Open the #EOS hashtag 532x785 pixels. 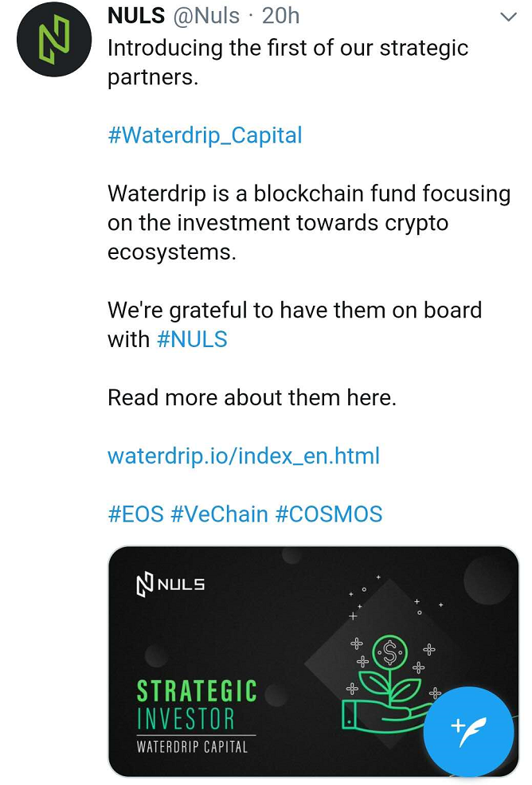click(x=135, y=514)
